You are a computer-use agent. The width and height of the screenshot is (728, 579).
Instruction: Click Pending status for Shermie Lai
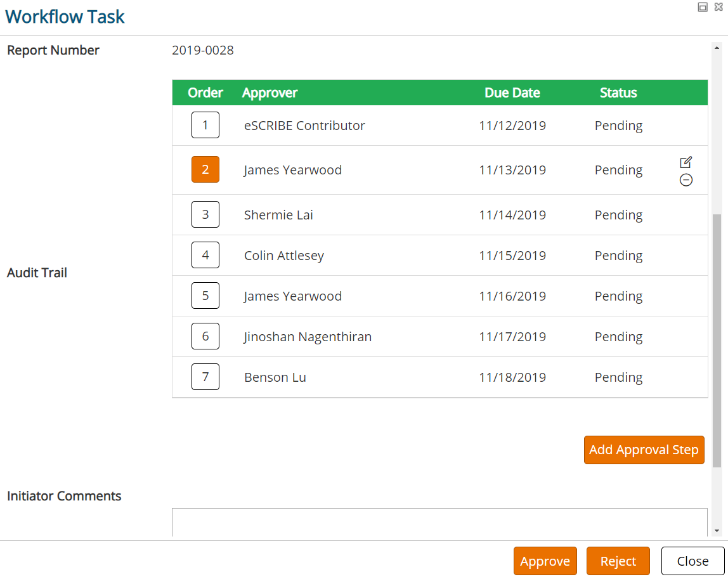618,216
